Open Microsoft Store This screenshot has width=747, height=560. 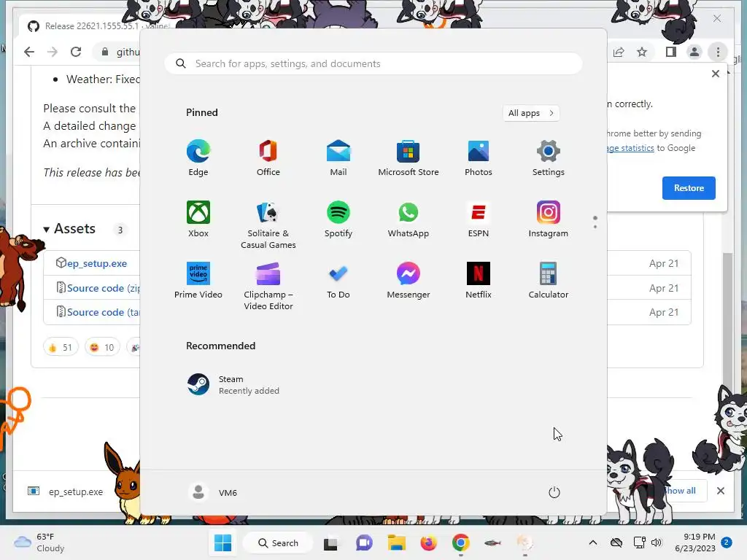pyautogui.click(x=409, y=158)
